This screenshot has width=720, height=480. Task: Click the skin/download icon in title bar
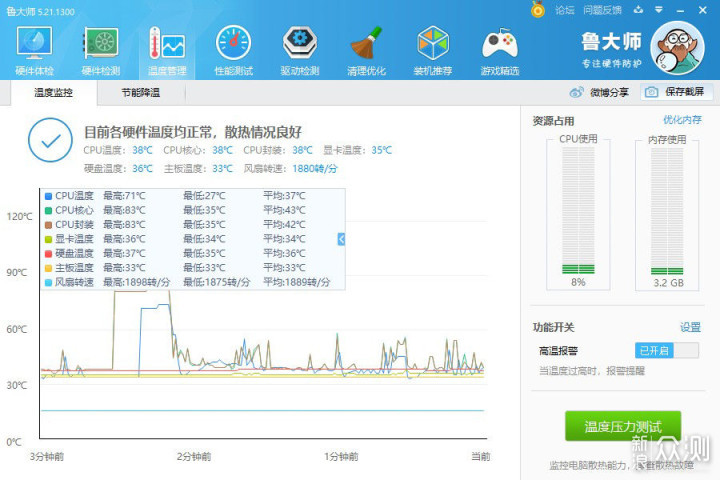click(x=638, y=10)
